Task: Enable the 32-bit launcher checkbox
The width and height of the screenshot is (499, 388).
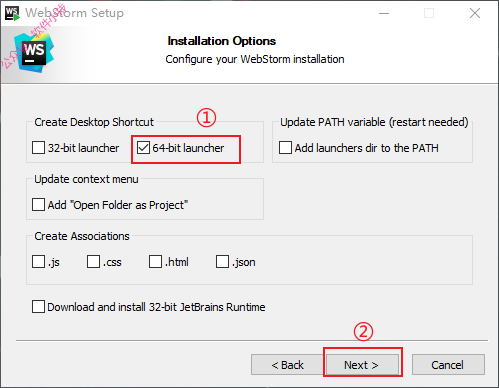Action: click(38, 148)
